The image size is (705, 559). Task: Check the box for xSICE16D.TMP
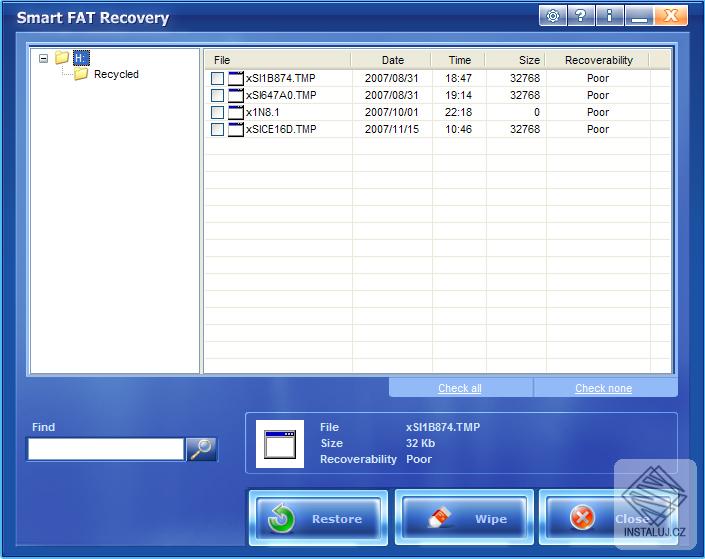(217, 130)
